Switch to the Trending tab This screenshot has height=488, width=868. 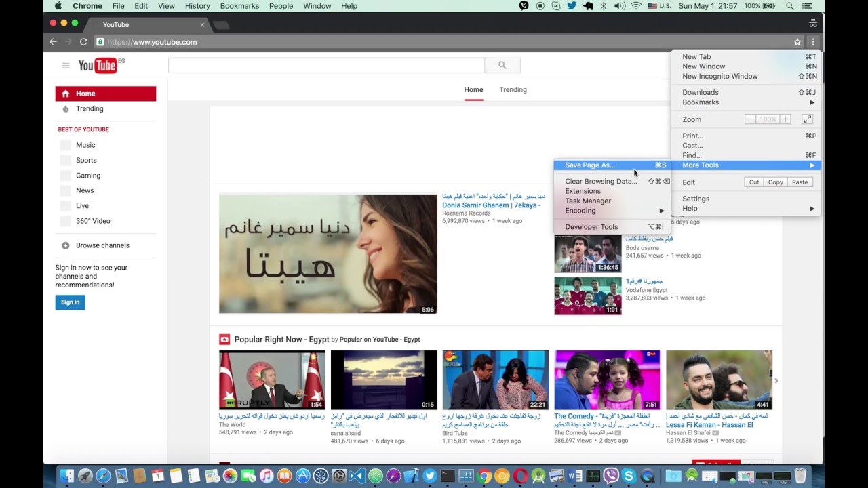pyautogui.click(x=513, y=89)
